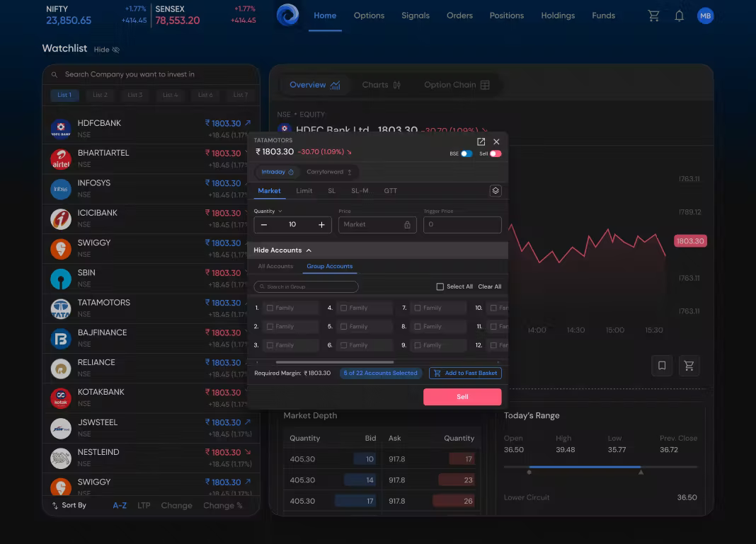The width and height of the screenshot is (756, 544).
Task: Enable the Select All accounts checkbox
Action: [x=440, y=287]
